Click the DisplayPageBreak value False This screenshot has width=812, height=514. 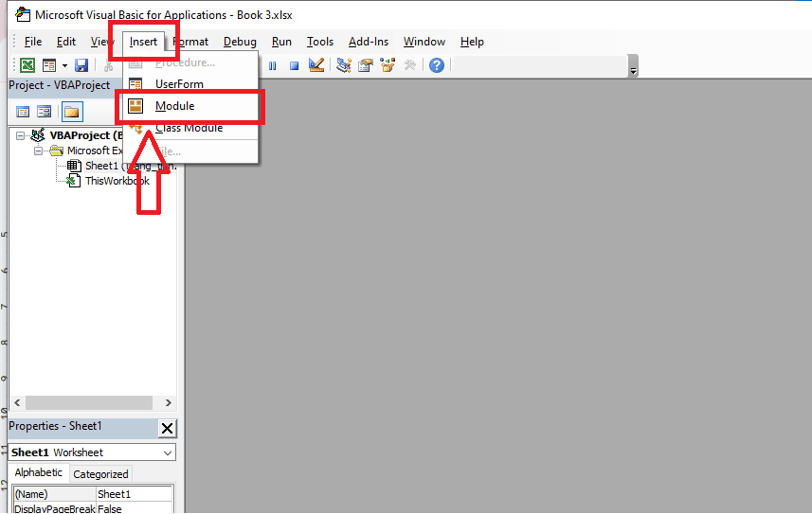click(135, 508)
